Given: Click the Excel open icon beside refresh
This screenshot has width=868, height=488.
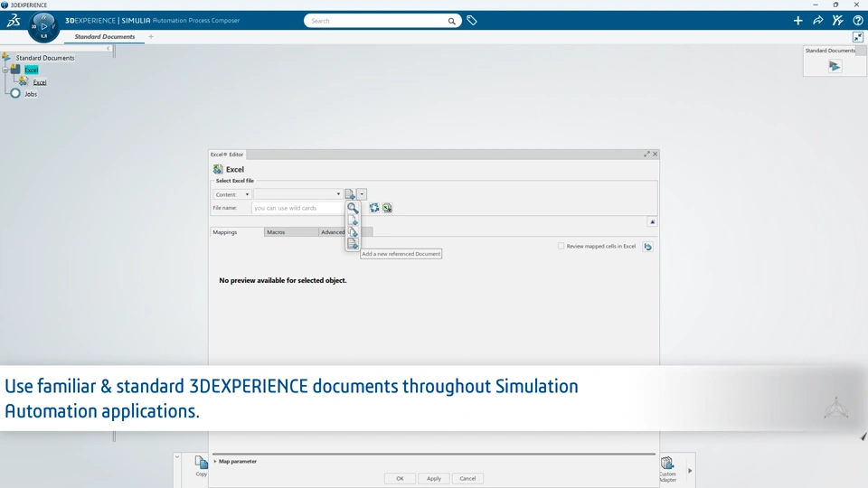Looking at the screenshot, I should [387, 208].
